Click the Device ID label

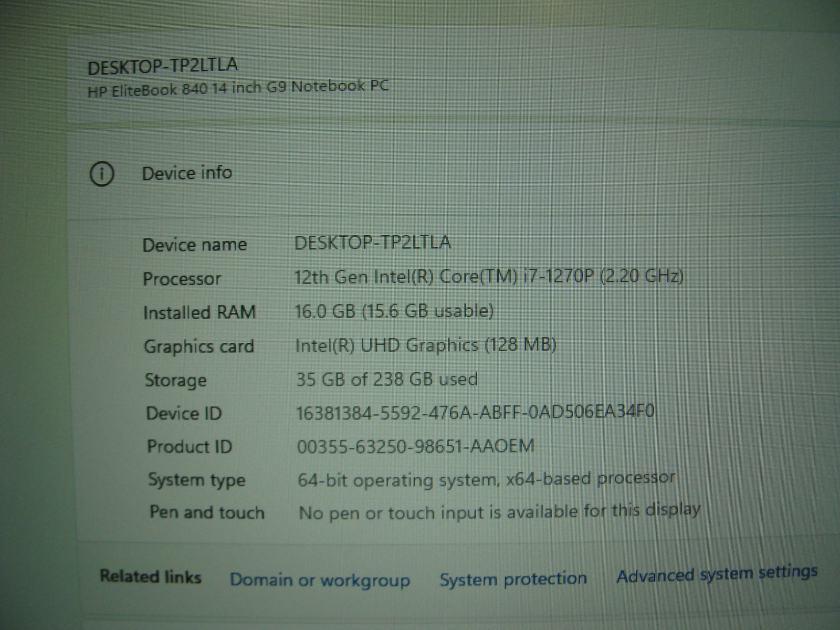pyautogui.click(x=184, y=414)
